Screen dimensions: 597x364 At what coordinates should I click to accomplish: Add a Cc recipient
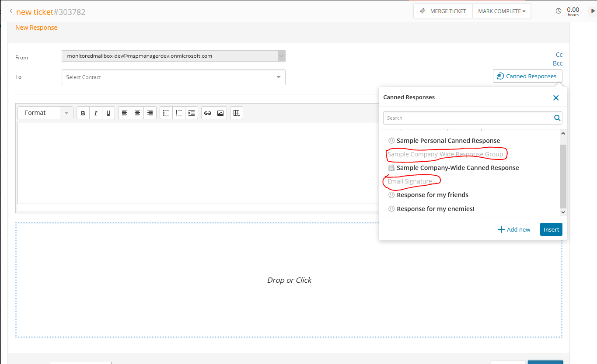click(x=559, y=54)
